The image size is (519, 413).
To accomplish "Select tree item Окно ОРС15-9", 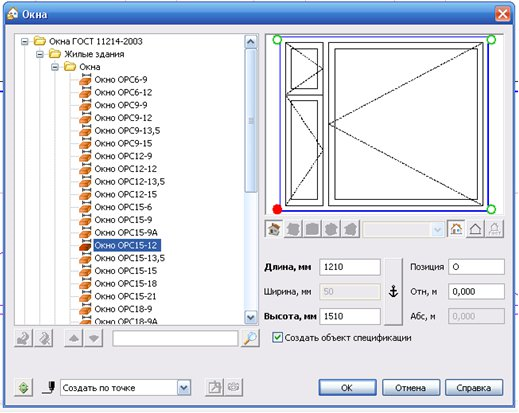I will (x=123, y=220).
